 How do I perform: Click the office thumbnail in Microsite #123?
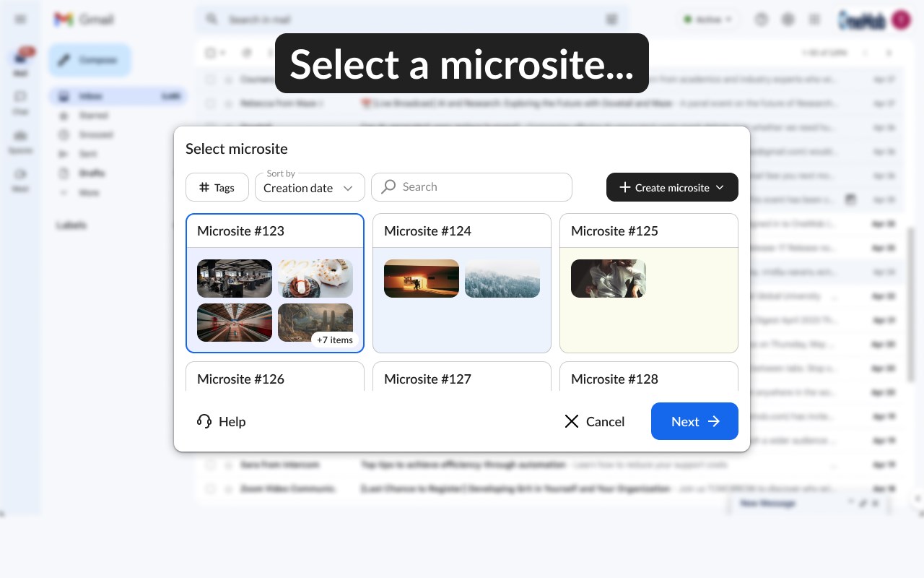coord(235,278)
